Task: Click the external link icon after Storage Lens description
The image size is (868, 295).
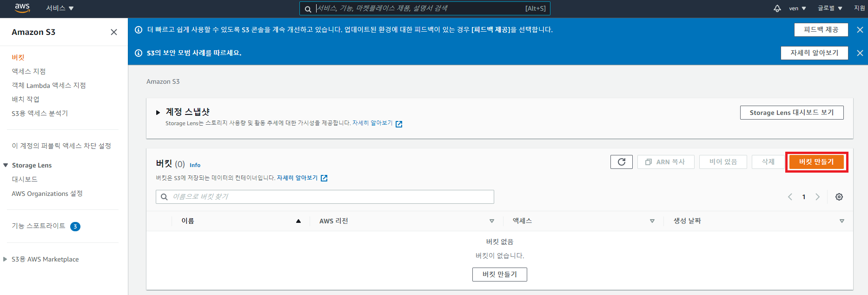Action: (399, 124)
